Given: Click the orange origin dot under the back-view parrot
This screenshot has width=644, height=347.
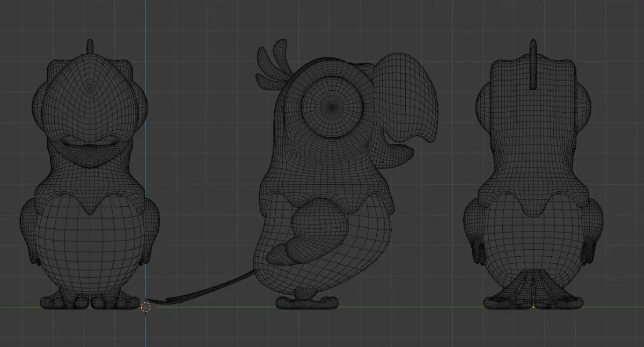Looking at the screenshot, I should point(533,307).
